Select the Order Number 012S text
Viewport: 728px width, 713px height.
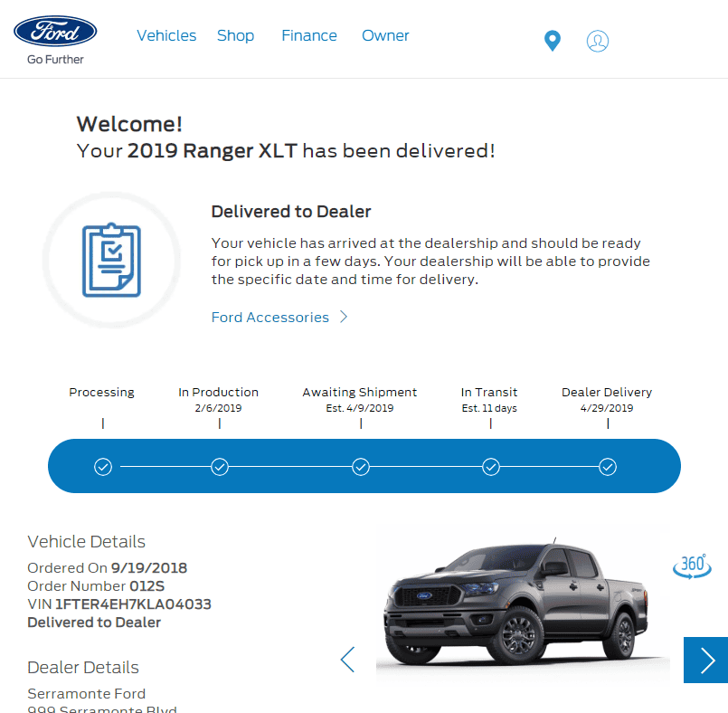pos(96,586)
